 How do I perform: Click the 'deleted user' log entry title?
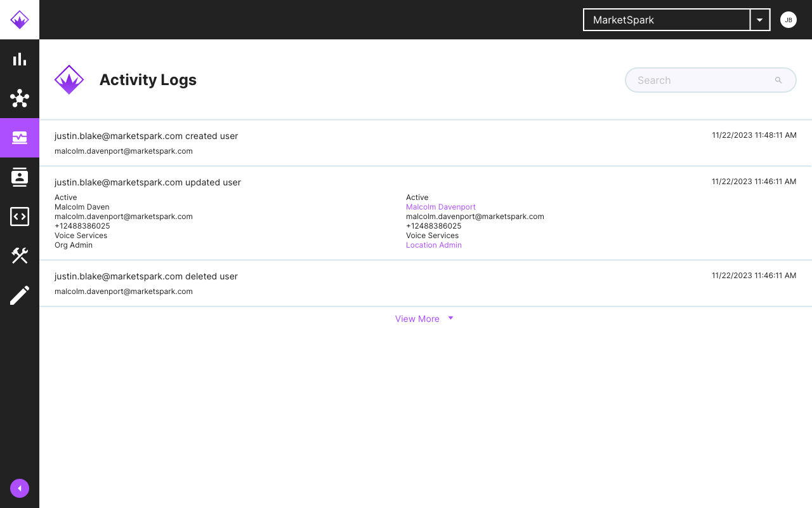[x=146, y=276]
